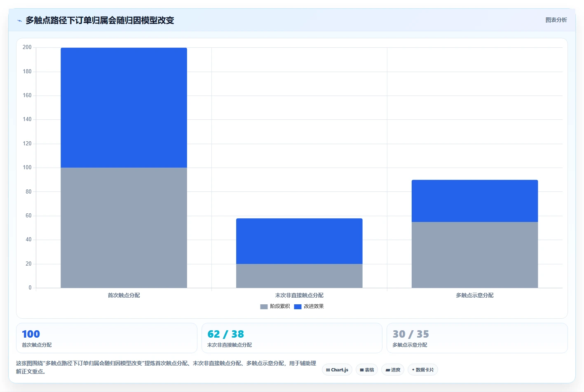Select the 进度 tag chip
The height and width of the screenshot is (392, 584).
tap(393, 370)
